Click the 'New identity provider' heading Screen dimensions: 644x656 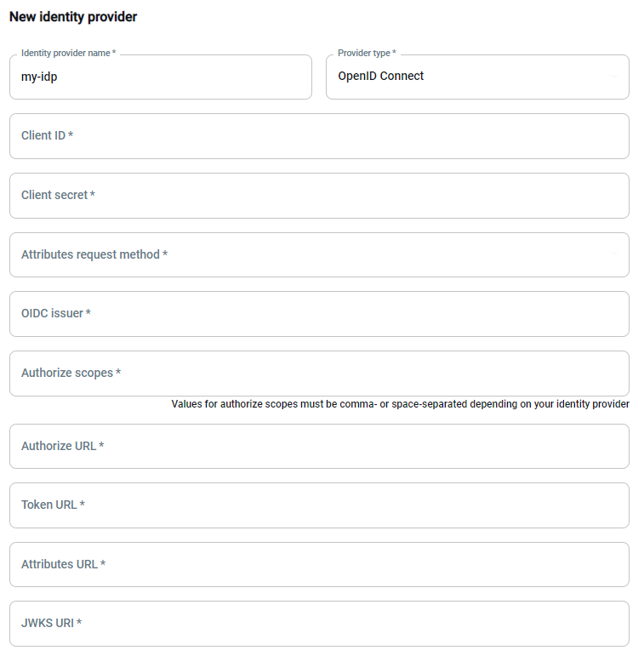pyautogui.click(x=73, y=17)
